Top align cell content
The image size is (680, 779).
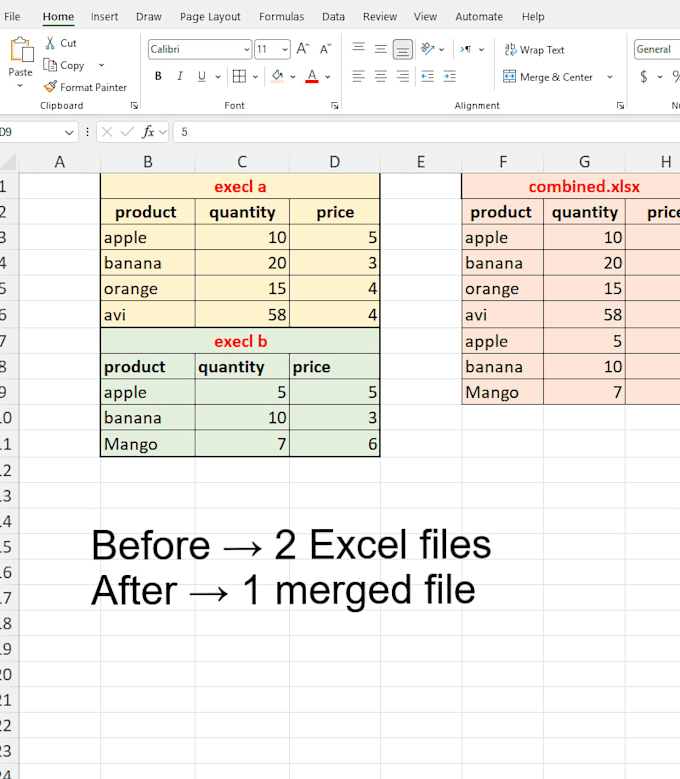point(359,49)
